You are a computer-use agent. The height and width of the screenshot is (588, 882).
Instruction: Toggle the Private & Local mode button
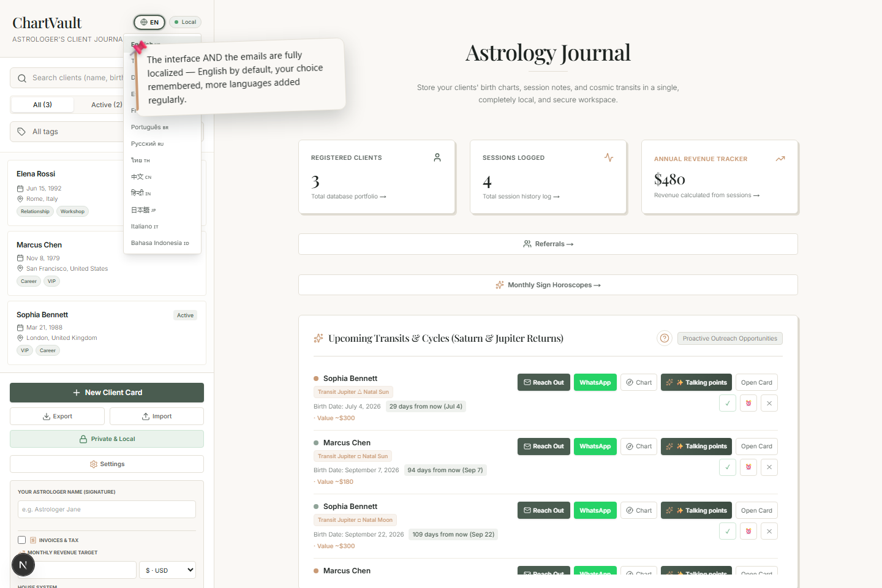tap(107, 439)
